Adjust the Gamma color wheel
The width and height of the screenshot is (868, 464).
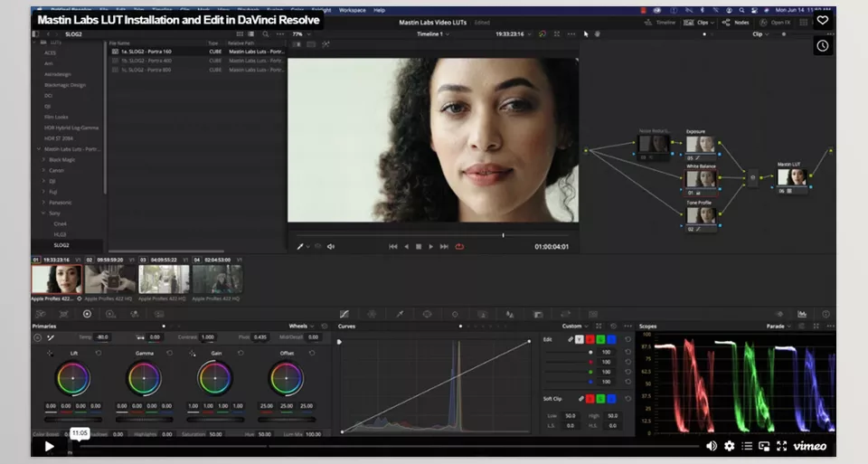(x=144, y=378)
